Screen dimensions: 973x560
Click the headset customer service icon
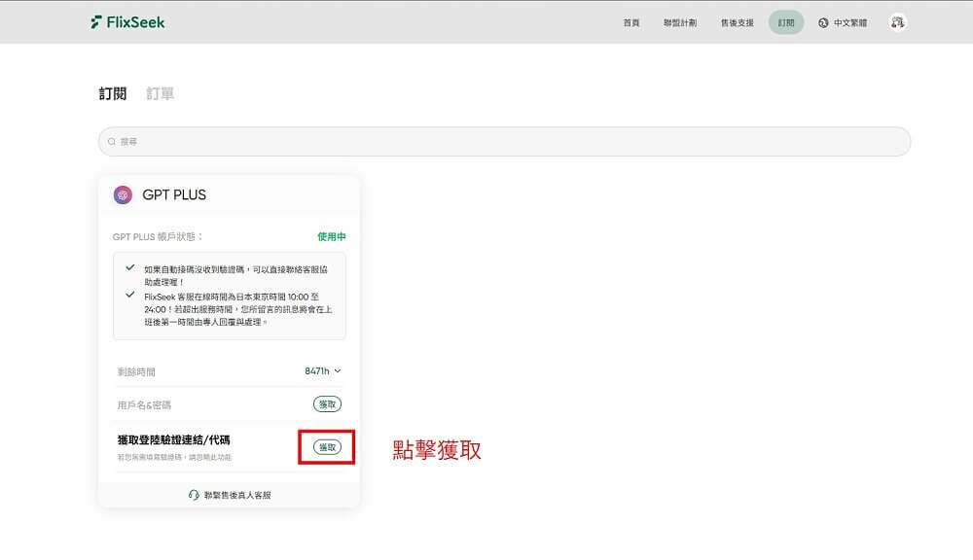point(194,495)
